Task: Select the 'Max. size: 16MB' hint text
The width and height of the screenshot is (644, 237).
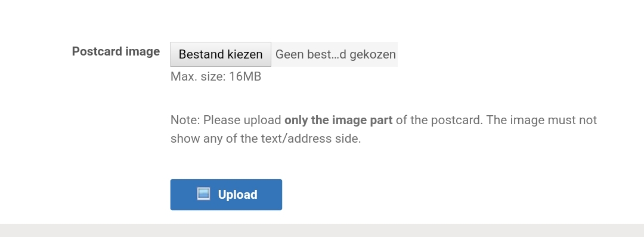Action: coord(216,76)
